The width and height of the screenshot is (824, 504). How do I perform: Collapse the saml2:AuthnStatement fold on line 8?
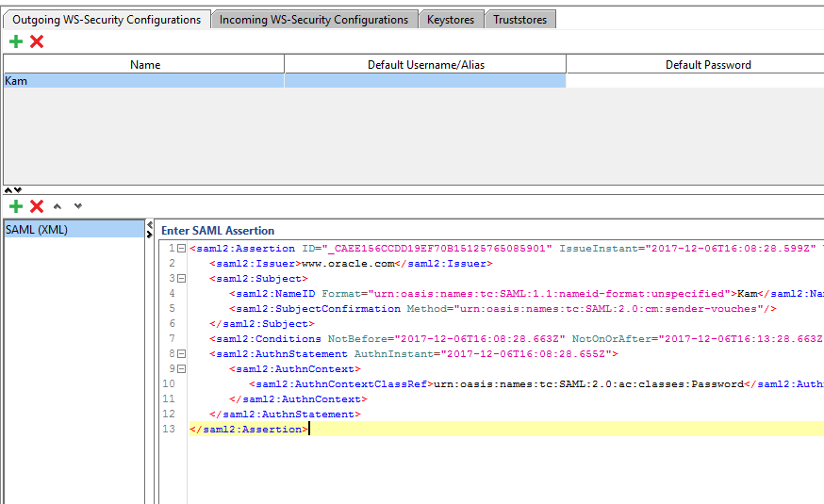[181, 354]
